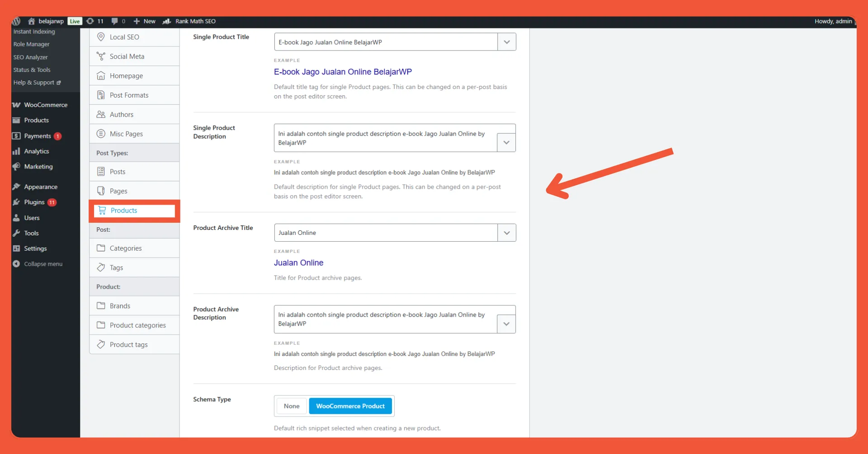The width and height of the screenshot is (868, 454).
Task: Open variables dropdown for Single Product Title
Action: (506, 42)
